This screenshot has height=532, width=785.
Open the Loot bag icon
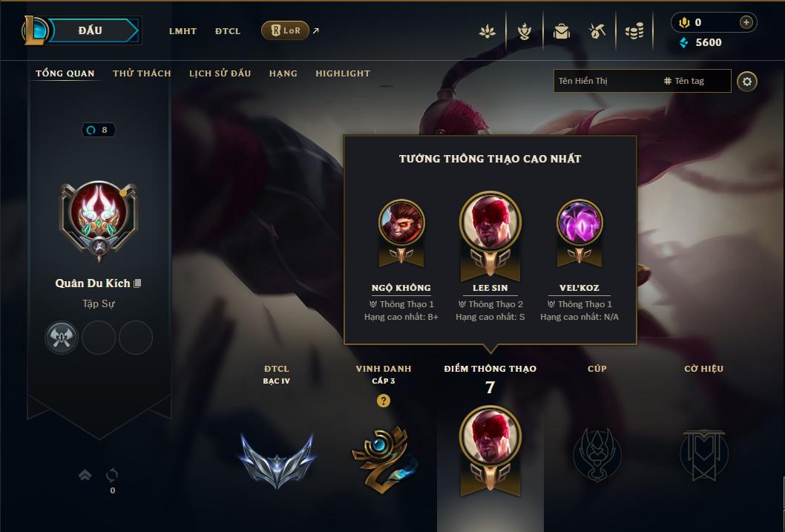pyautogui.click(x=561, y=32)
